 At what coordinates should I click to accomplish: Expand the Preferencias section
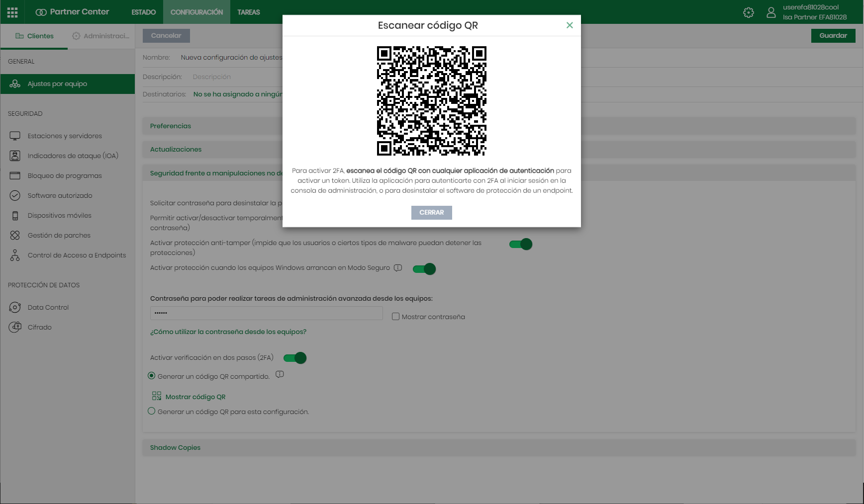coord(499,126)
